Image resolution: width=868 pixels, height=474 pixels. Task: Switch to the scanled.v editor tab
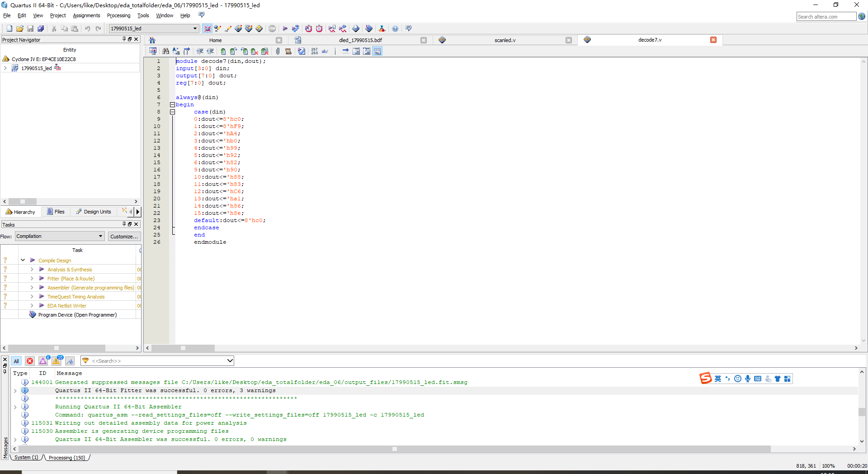pyautogui.click(x=506, y=40)
